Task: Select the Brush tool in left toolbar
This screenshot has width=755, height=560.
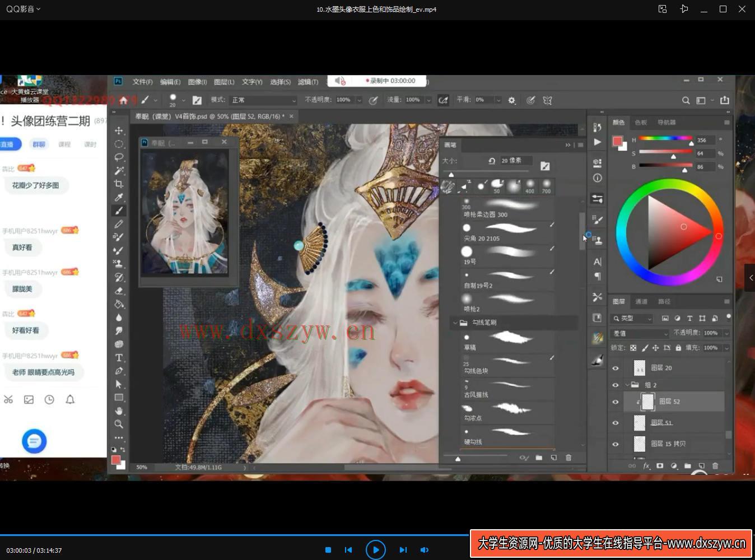Action: click(119, 211)
